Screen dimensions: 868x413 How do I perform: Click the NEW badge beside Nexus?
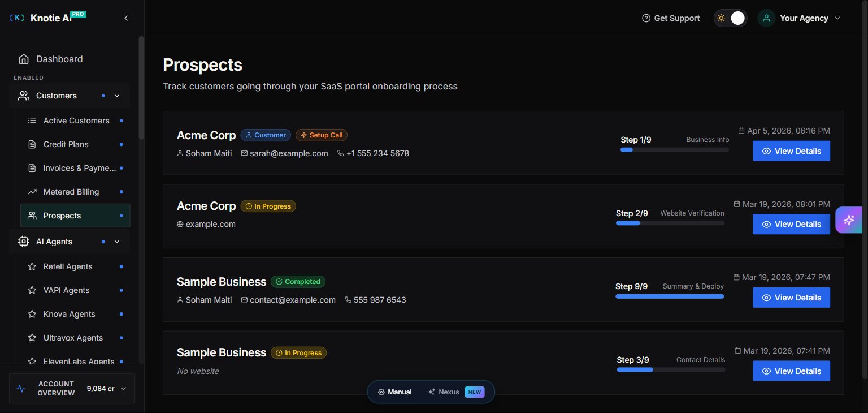[474, 392]
